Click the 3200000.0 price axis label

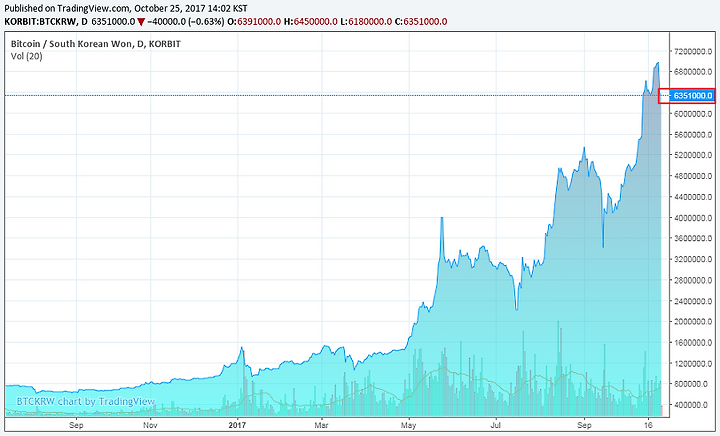coord(693,259)
